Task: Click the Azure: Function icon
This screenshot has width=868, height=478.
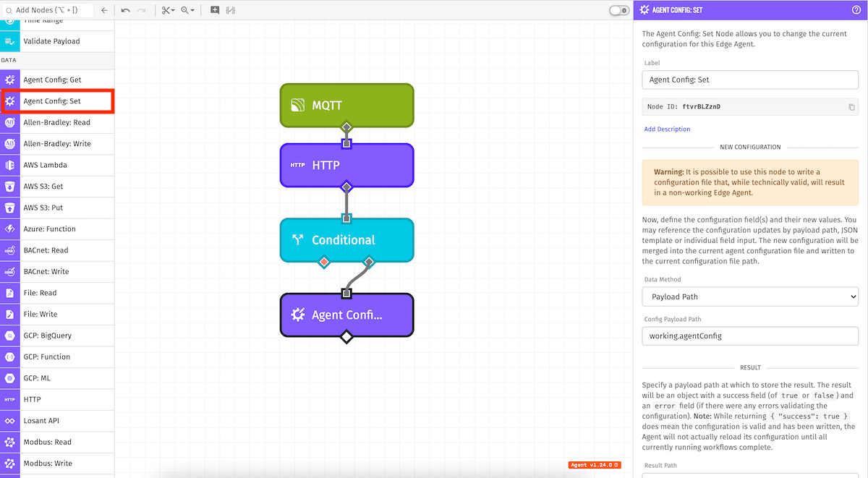Action: 9,229
